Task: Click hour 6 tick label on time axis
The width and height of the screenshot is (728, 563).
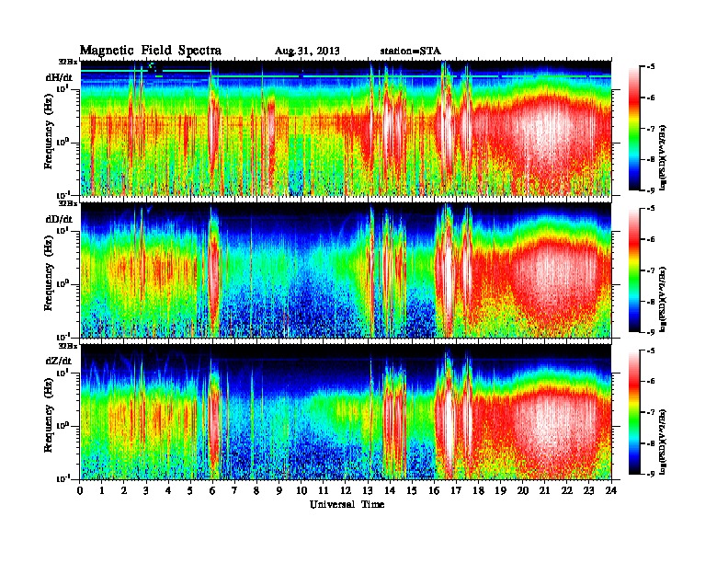Action: 212,490
